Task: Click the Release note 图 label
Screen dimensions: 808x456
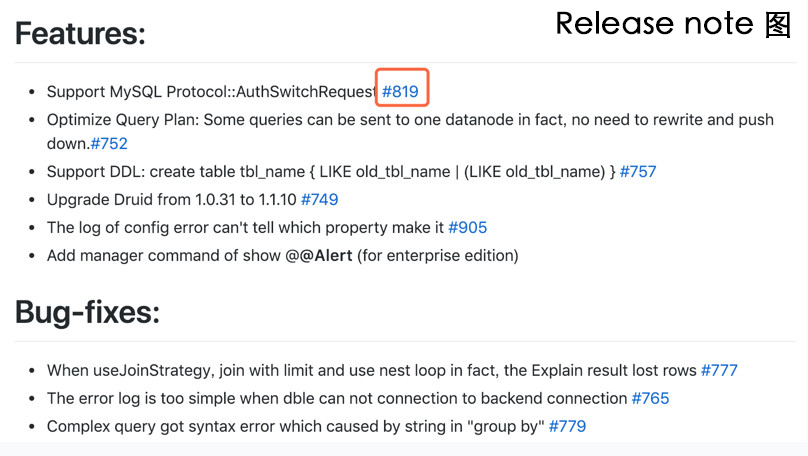Action: (x=673, y=23)
